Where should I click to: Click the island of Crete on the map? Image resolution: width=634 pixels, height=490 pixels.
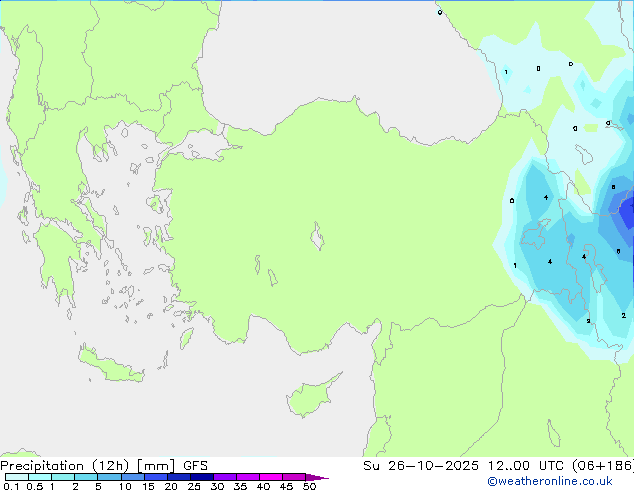click(x=111, y=366)
